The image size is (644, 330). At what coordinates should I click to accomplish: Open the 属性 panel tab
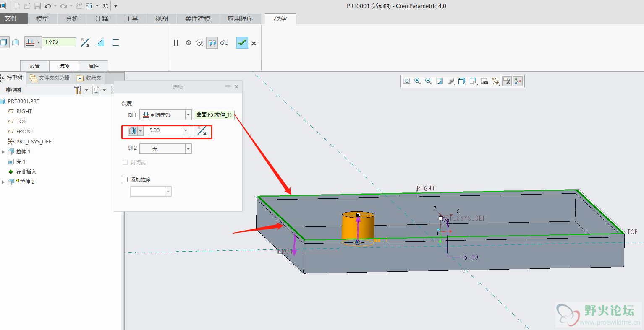pos(94,66)
